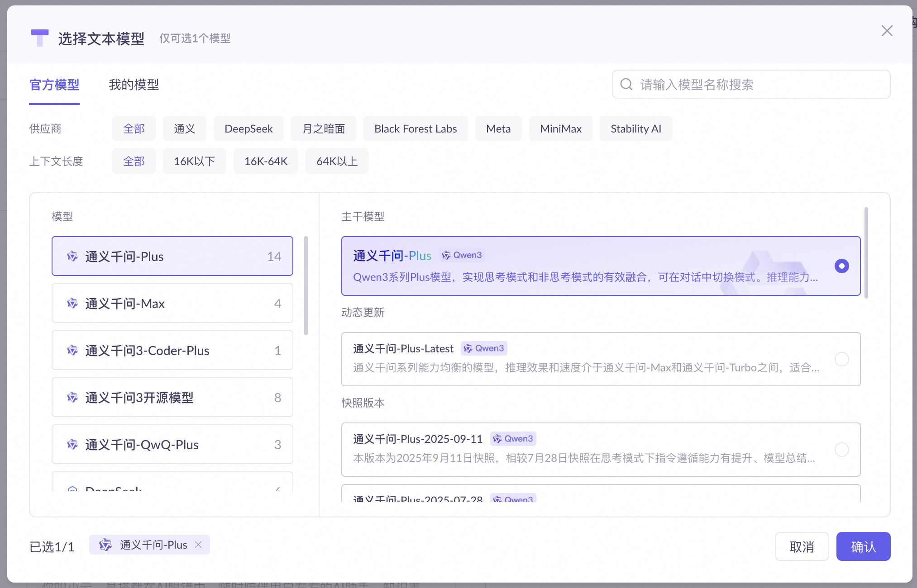The image size is (917, 588).
Task: Click the purple T text model icon
Action: click(40, 38)
